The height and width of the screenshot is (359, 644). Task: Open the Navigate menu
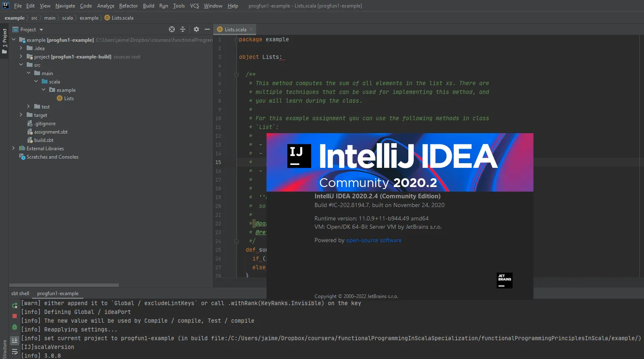65,6
